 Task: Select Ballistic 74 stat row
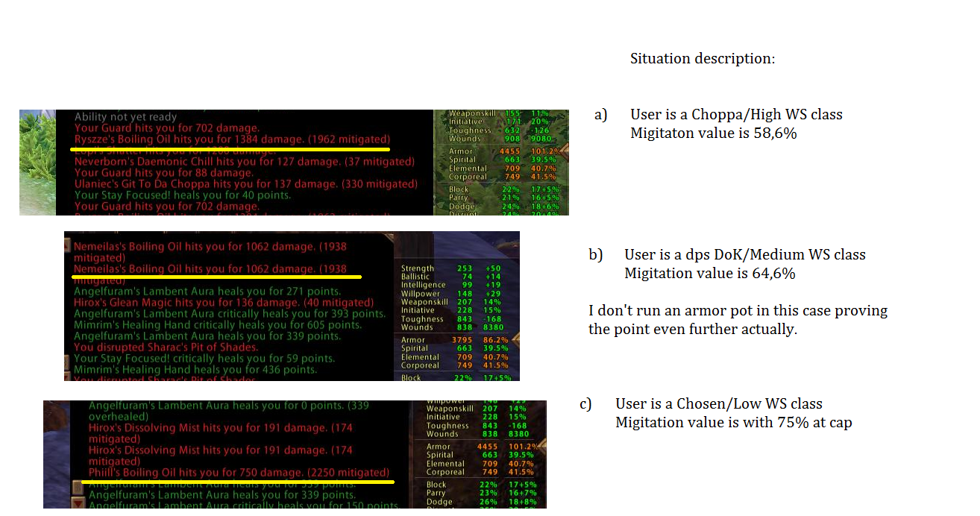click(450, 277)
